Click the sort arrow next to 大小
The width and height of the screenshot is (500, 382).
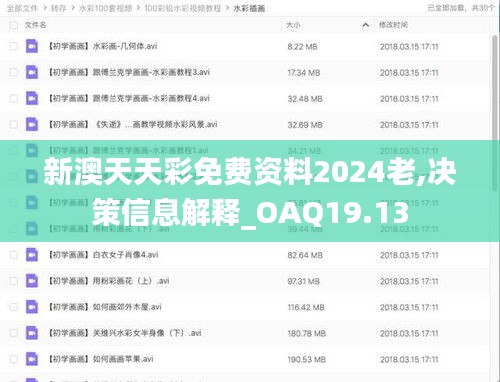click(x=365, y=25)
